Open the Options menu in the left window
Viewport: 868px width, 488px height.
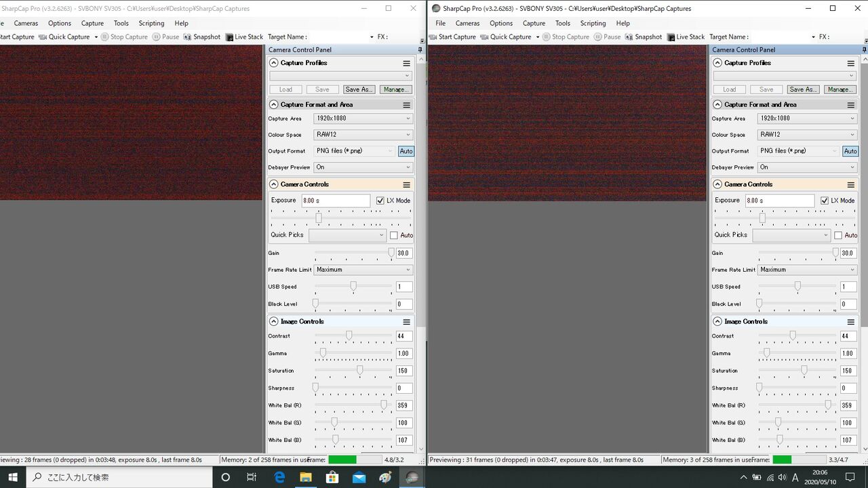click(x=60, y=23)
